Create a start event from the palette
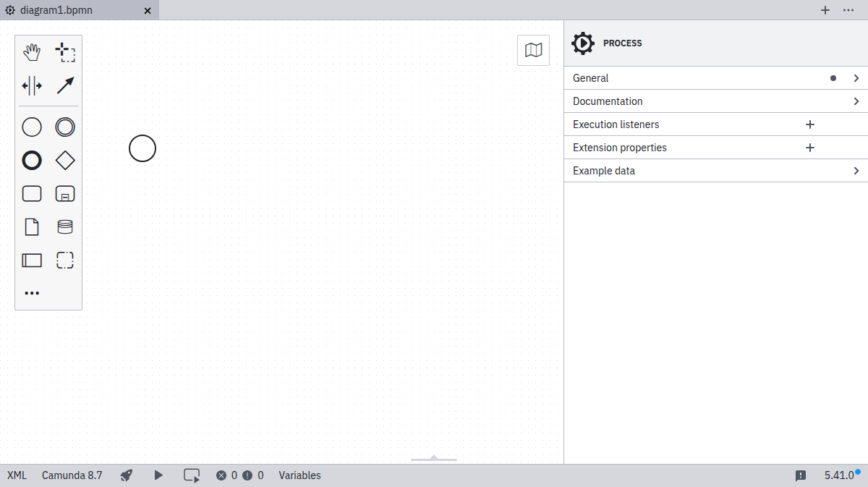This screenshot has width=868, height=487. (32, 127)
